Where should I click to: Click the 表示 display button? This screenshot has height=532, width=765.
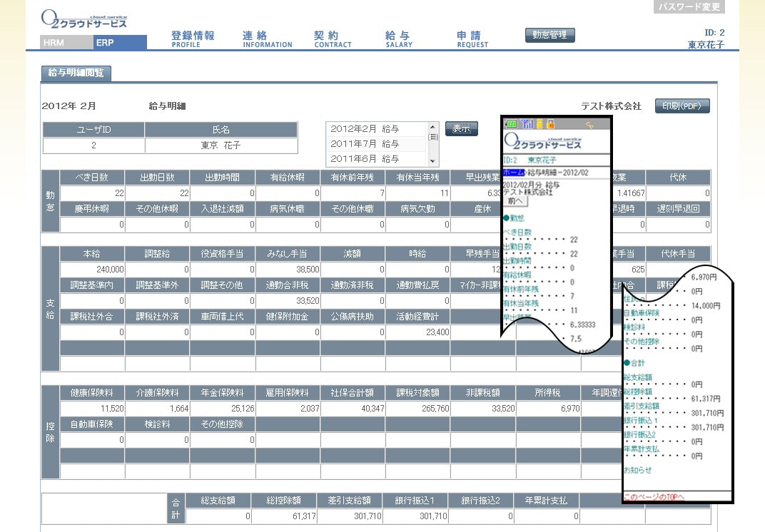coord(461,129)
